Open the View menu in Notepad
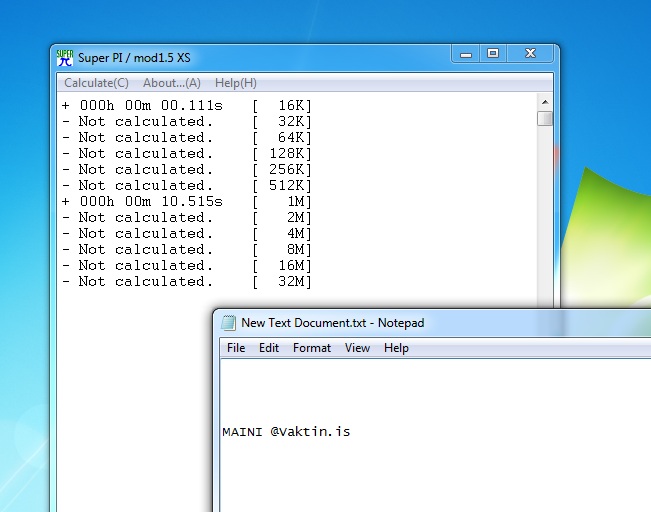 (x=357, y=348)
